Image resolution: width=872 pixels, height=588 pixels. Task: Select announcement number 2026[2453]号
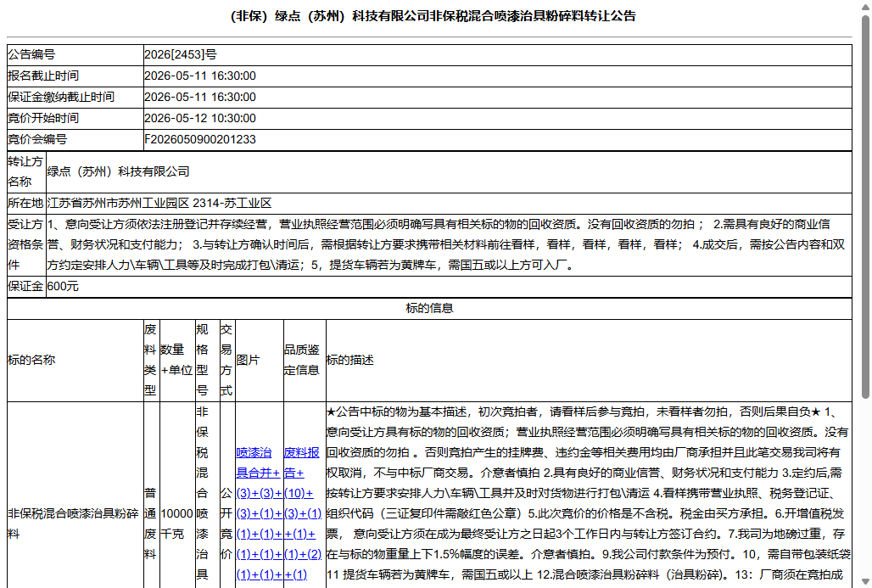[181, 54]
